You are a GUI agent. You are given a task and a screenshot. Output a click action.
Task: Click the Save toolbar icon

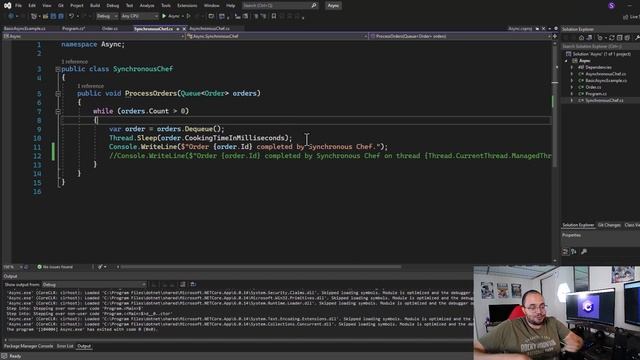(x=53, y=16)
